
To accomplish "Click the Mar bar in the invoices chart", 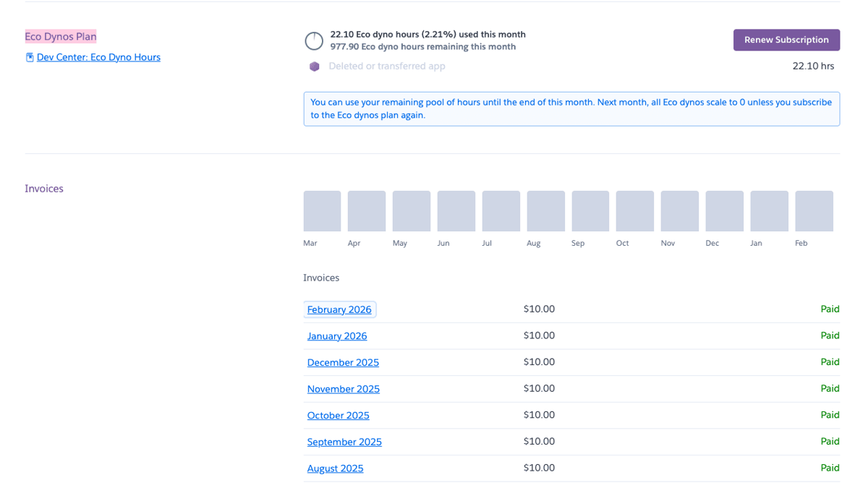I will [322, 211].
